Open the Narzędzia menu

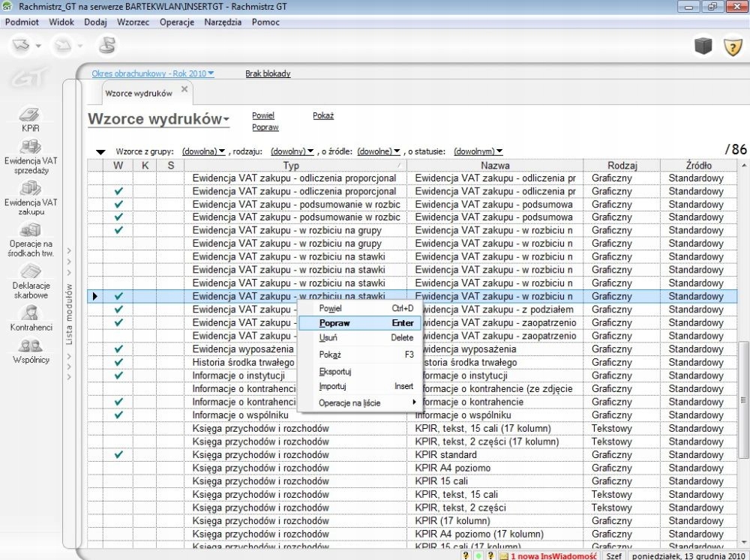(x=223, y=22)
